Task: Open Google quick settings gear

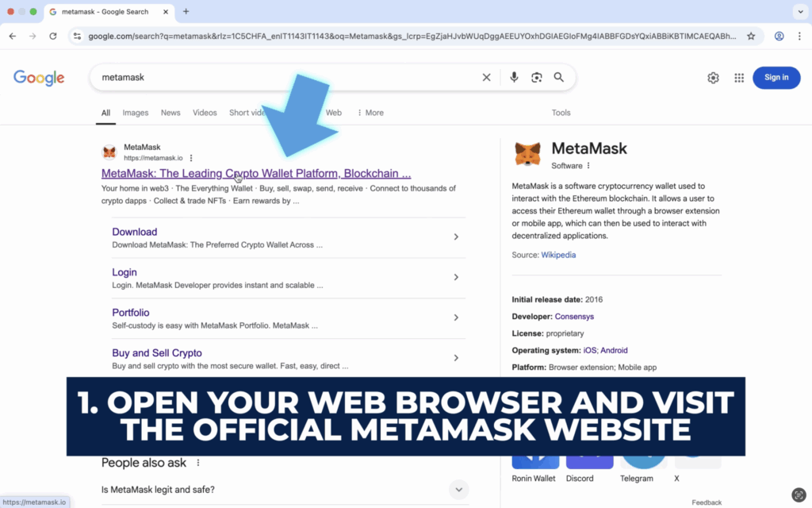Action: pyautogui.click(x=713, y=78)
